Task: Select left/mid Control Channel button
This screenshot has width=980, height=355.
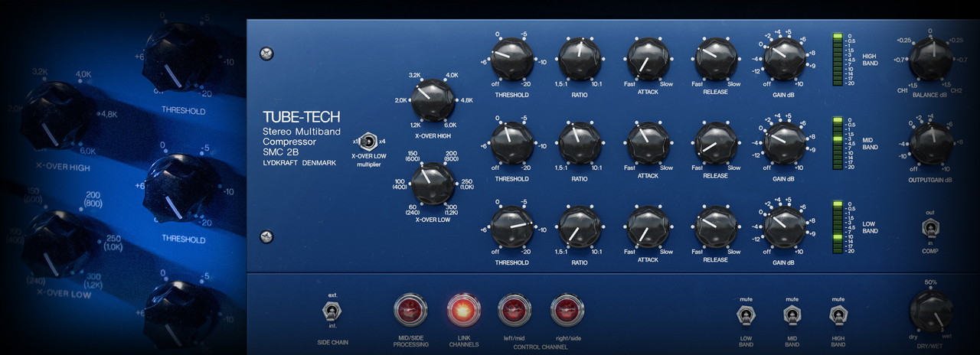Action: point(514,311)
